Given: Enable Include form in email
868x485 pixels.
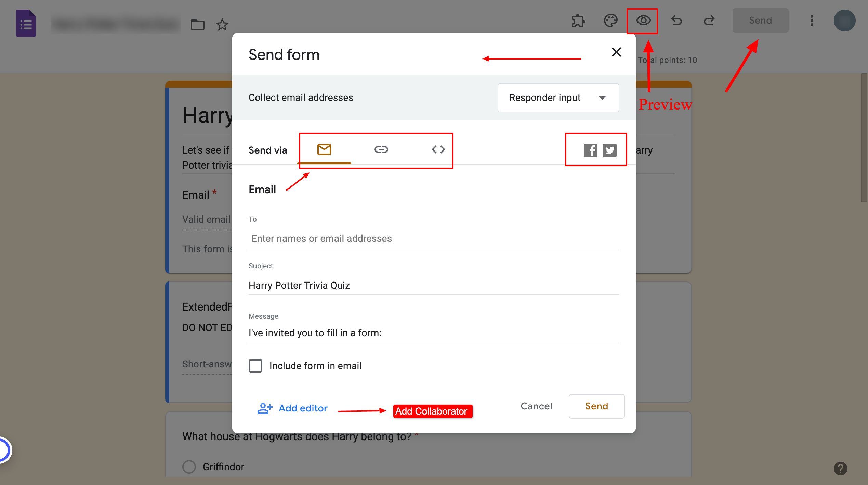Looking at the screenshot, I should pyautogui.click(x=255, y=366).
